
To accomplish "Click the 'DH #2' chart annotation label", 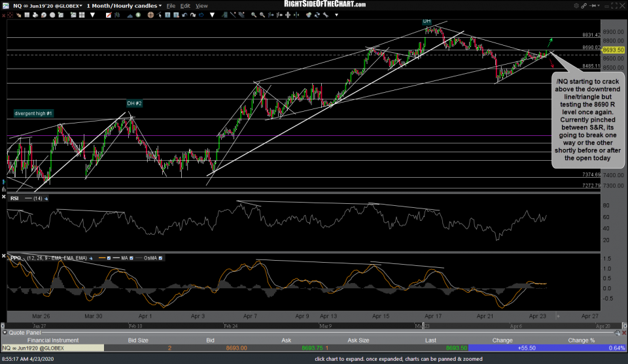I will [134, 104].
